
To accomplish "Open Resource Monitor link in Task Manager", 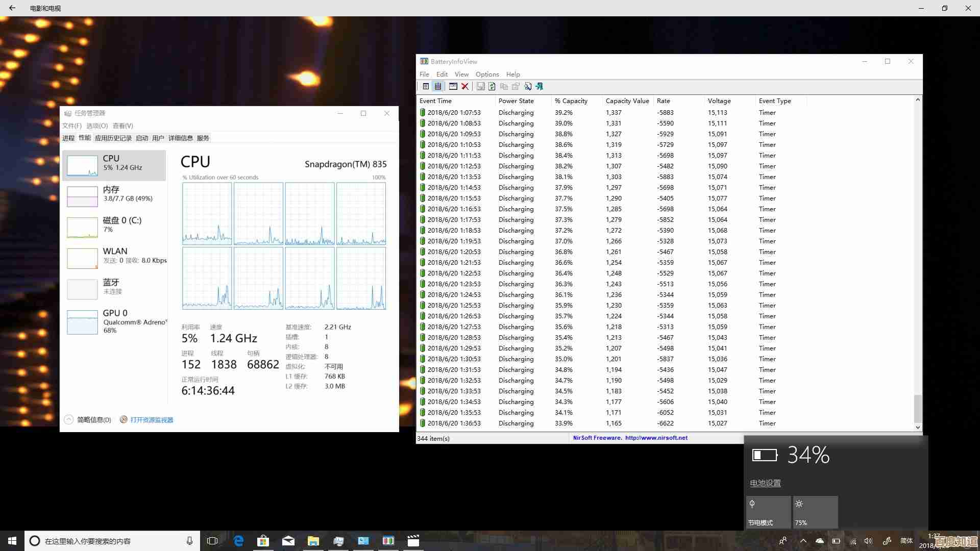I will click(152, 420).
